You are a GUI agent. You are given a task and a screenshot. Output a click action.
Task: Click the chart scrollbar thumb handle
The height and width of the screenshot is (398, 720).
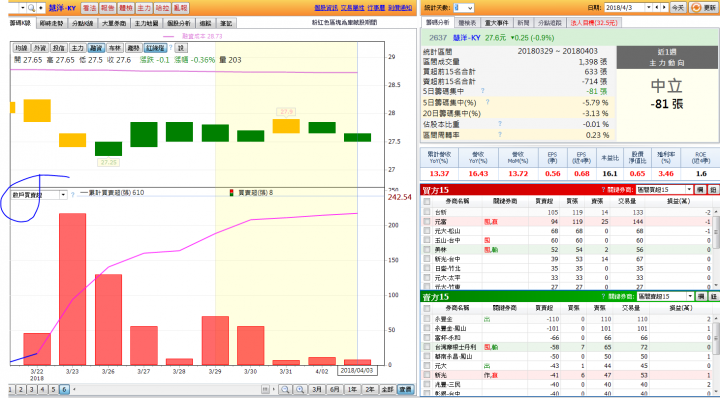point(265,389)
